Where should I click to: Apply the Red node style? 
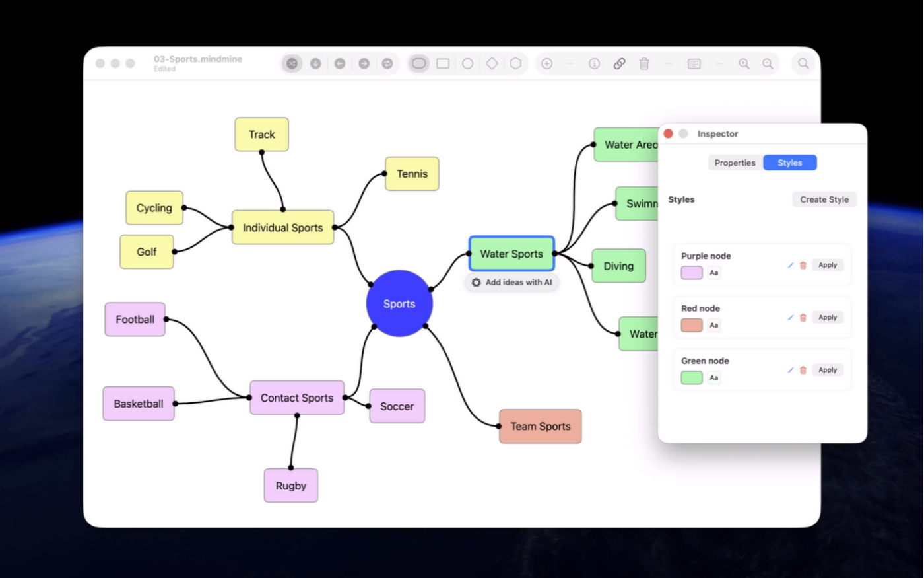click(828, 318)
